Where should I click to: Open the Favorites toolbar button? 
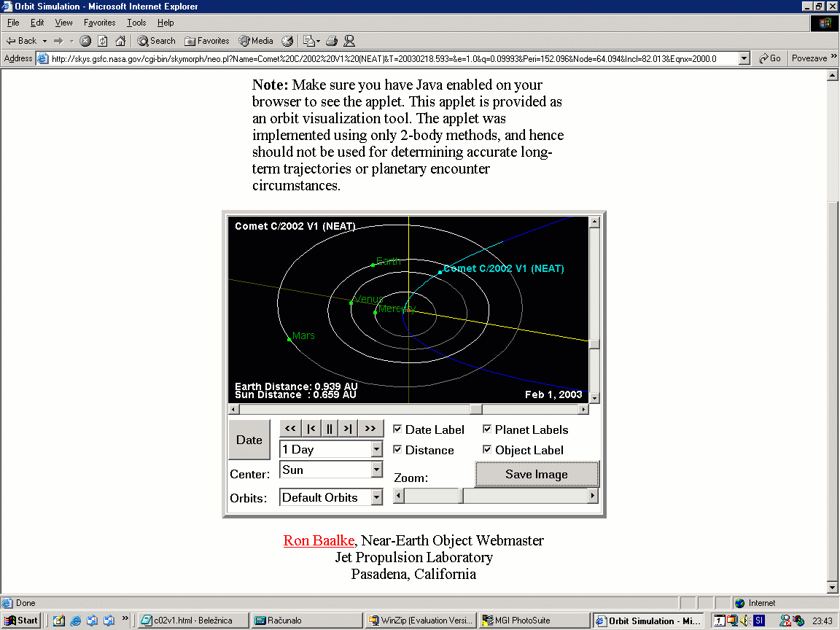207,41
